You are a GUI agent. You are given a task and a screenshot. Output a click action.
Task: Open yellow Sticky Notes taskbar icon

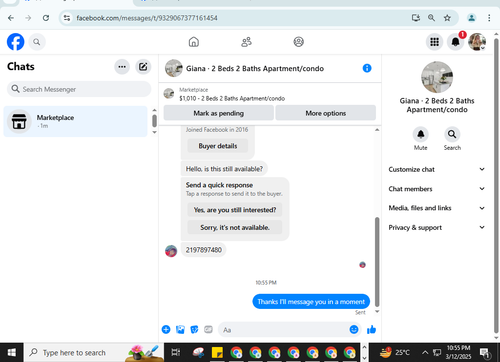click(217, 352)
